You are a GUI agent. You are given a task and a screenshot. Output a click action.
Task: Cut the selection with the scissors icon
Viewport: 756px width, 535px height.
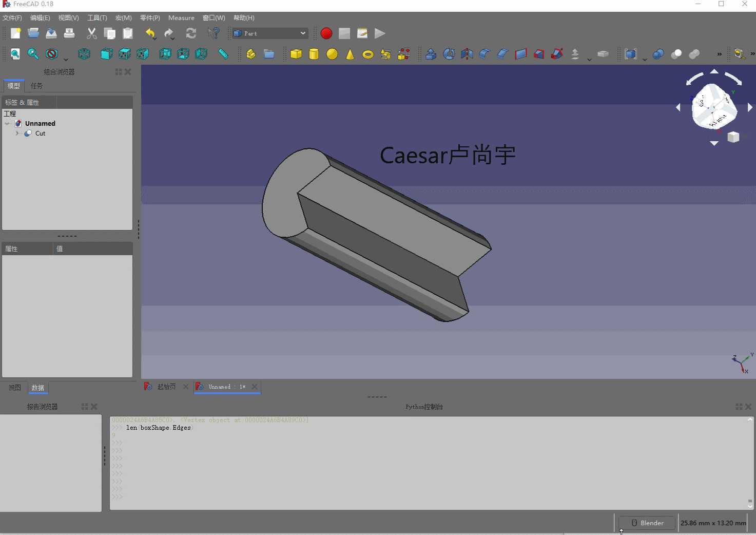[92, 33]
